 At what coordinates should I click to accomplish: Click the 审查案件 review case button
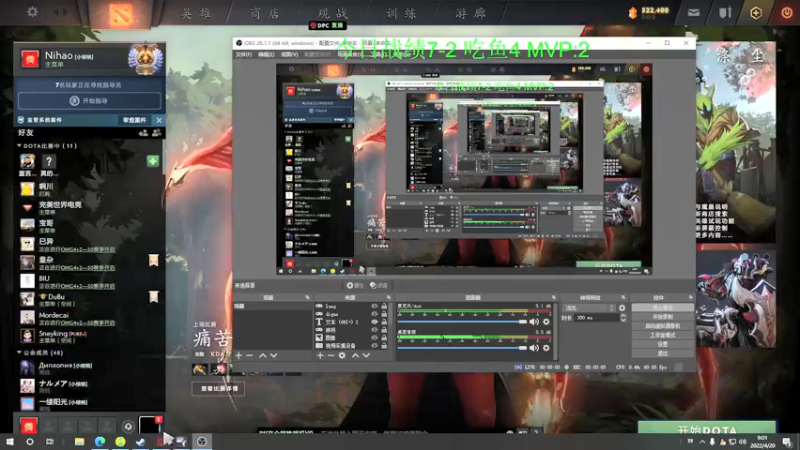point(134,120)
